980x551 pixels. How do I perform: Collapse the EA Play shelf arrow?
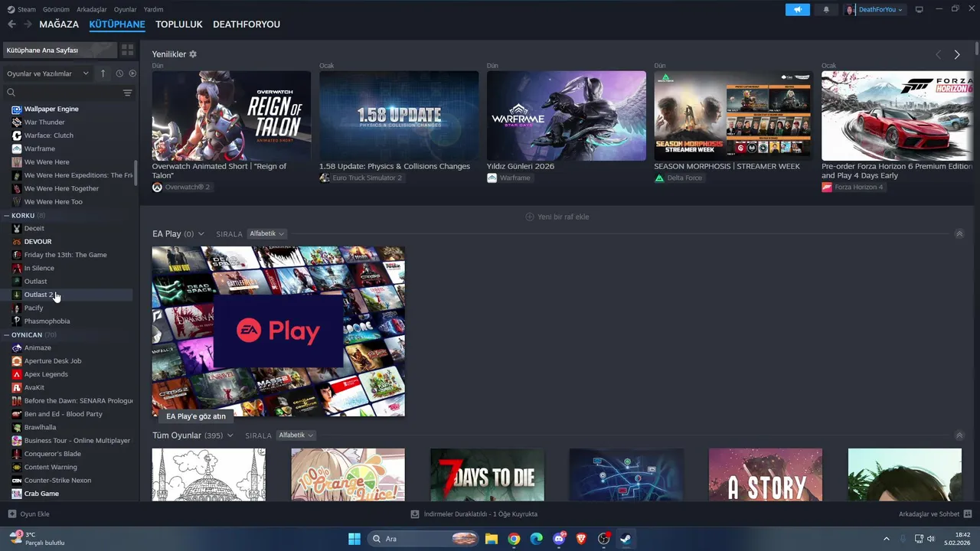[x=959, y=234]
